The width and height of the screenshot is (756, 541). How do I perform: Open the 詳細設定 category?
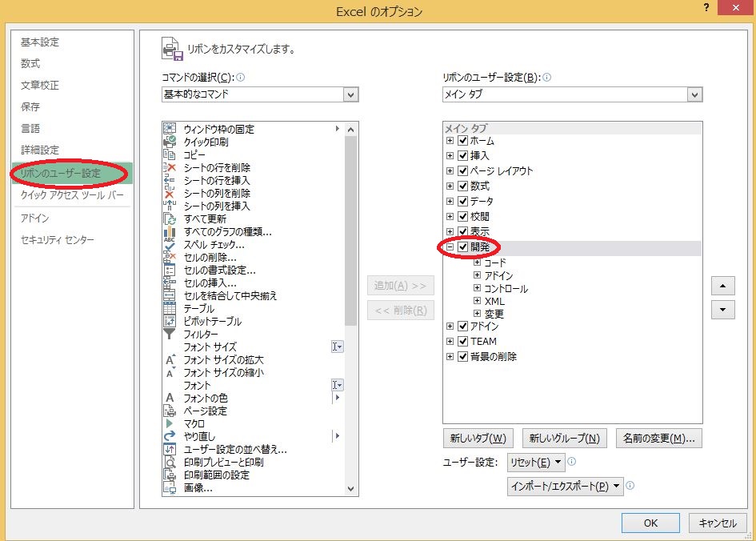tap(39, 150)
